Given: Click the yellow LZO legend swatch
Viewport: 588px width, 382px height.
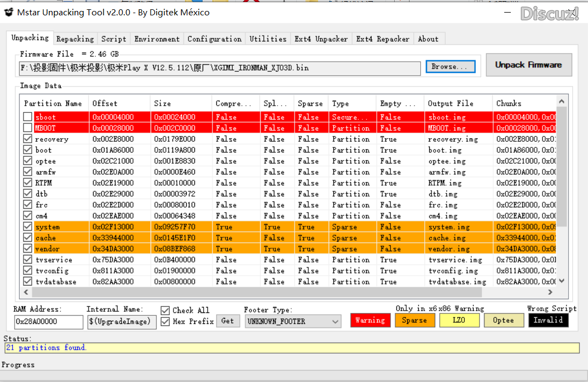Looking at the screenshot, I should coord(459,320).
